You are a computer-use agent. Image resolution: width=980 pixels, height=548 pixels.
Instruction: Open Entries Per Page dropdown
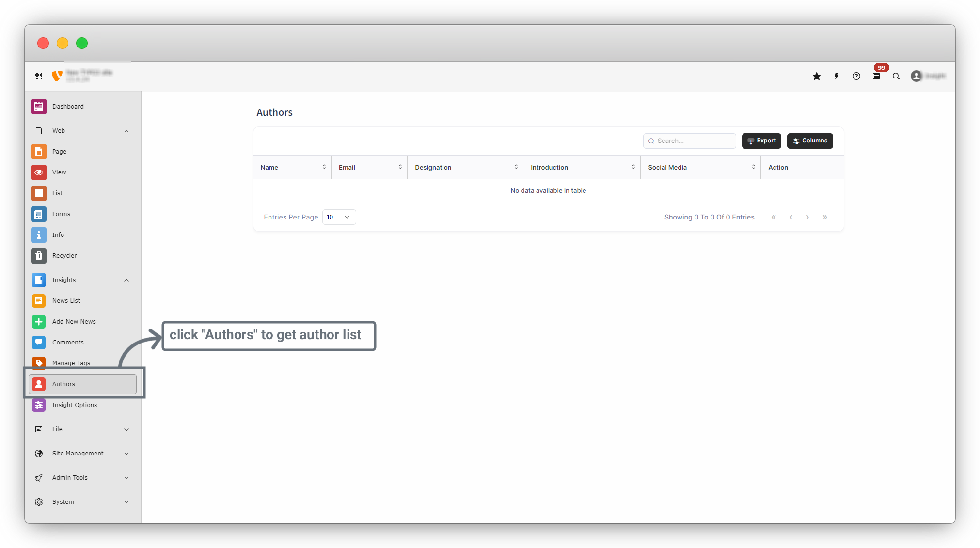pyautogui.click(x=339, y=217)
